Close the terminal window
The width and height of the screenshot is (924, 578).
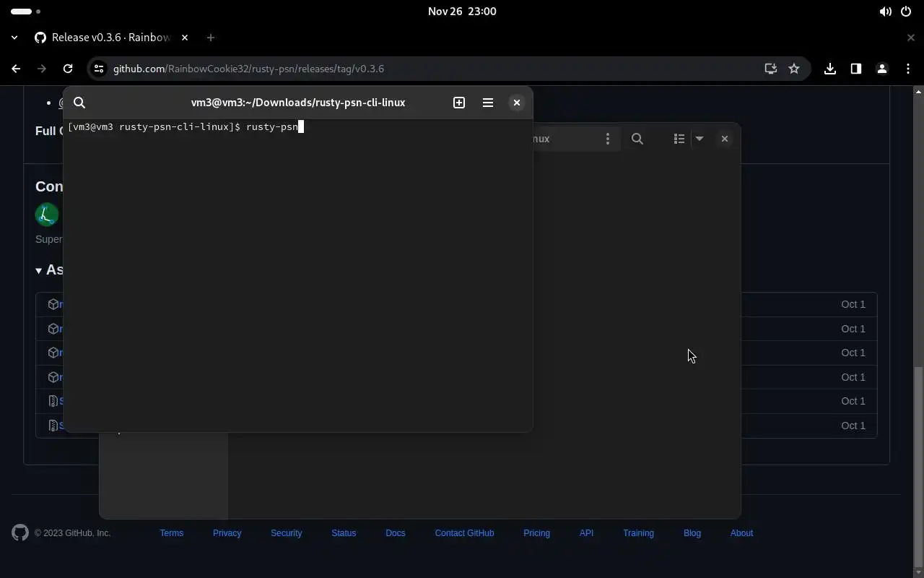click(x=517, y=103)
